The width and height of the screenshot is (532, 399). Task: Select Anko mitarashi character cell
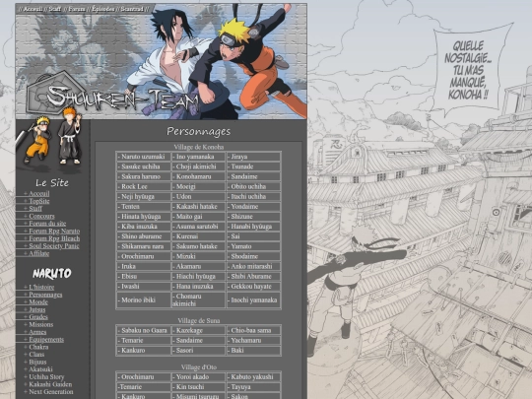click(254, 266)
